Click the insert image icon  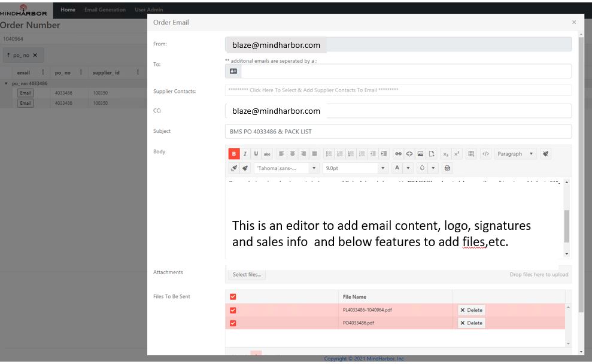421,154
